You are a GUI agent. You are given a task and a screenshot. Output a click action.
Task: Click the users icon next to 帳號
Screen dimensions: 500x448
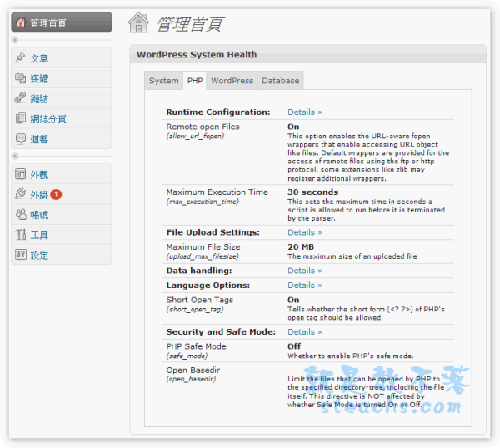point(21,214)
